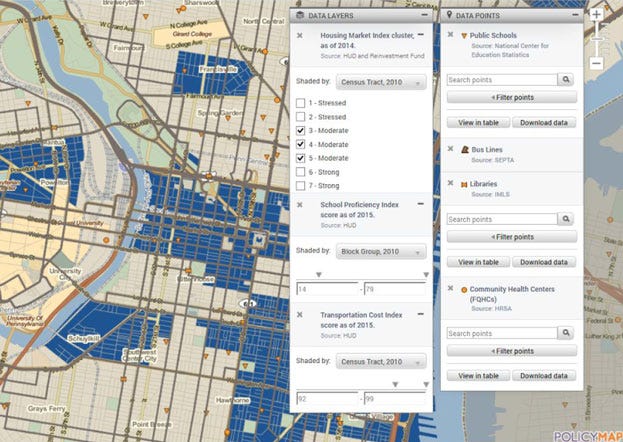
Task: Remove the Transportation Cost Index layer
Action: (300, 315)
